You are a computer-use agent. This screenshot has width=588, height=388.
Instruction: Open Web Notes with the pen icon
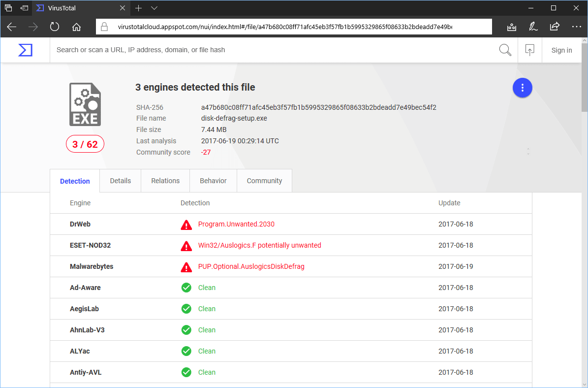tap(533, 27)
